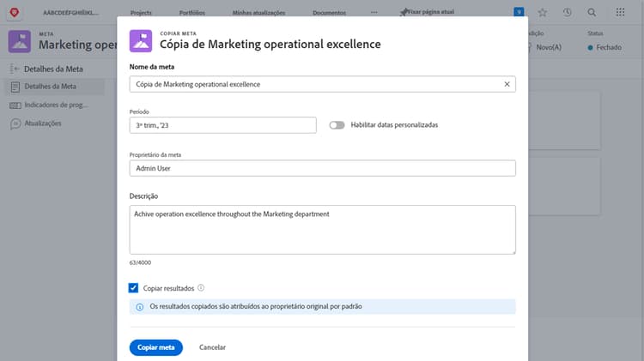Click the 63/4000 character count text
The width and height of the screenshot is (644, 361).
click(x=140, y=262)
